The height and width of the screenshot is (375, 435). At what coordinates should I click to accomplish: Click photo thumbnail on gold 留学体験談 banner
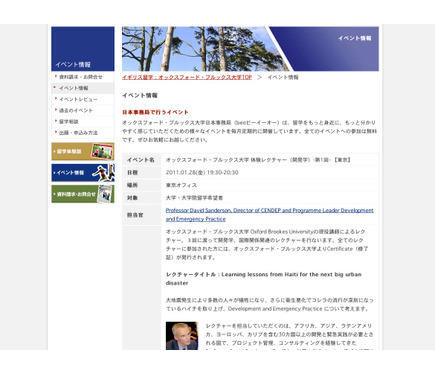point(102,151)
